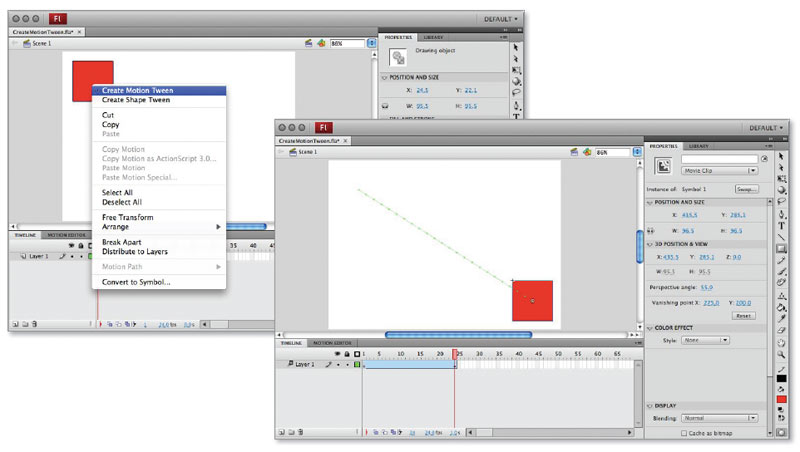
Task: Click the red fill color swatch
Action: [x=781, y=399]
